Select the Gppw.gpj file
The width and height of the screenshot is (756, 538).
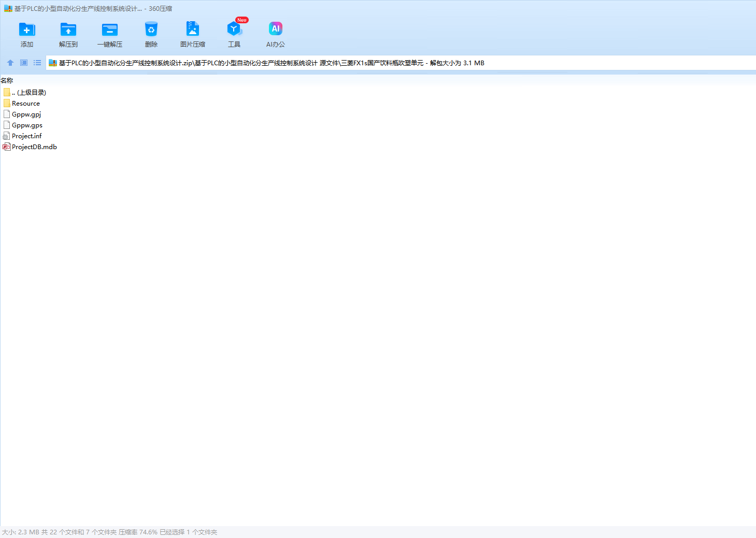click(x=26, y=114)
